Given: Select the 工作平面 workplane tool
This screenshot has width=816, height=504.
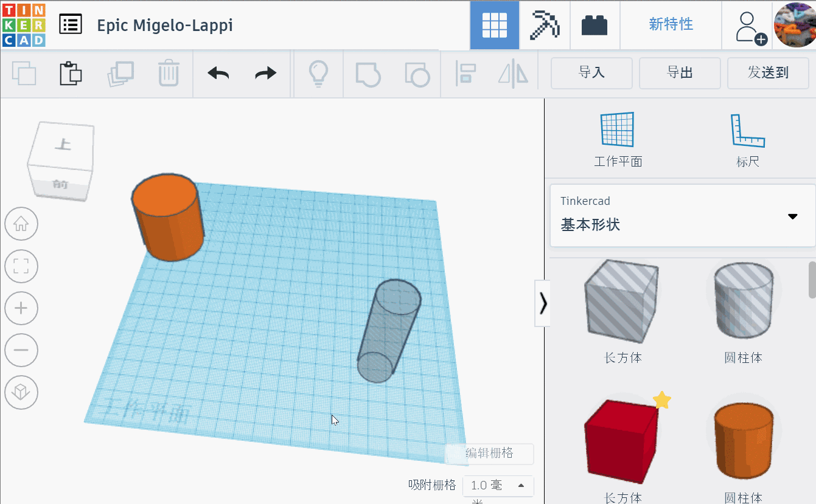Looking at the screenshot, I should coord(618,140).
